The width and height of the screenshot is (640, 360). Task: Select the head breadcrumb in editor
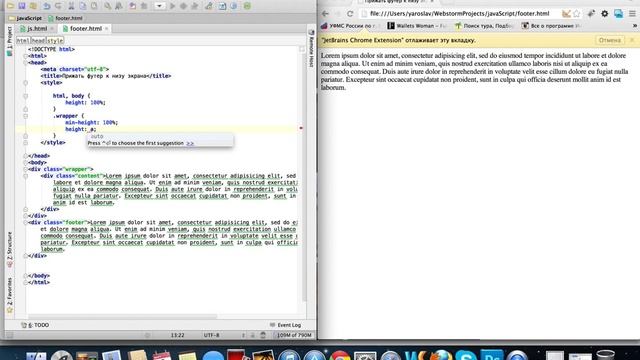point(38,40)
